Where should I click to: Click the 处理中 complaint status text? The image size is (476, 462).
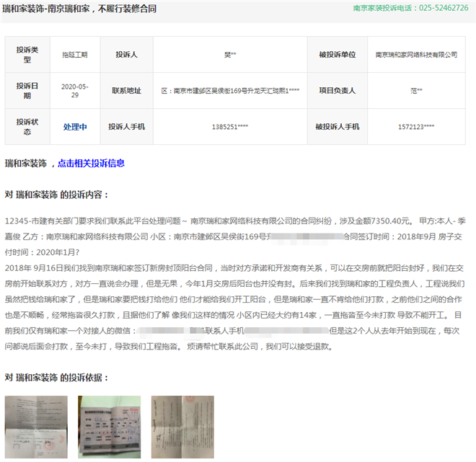[75, 127]
